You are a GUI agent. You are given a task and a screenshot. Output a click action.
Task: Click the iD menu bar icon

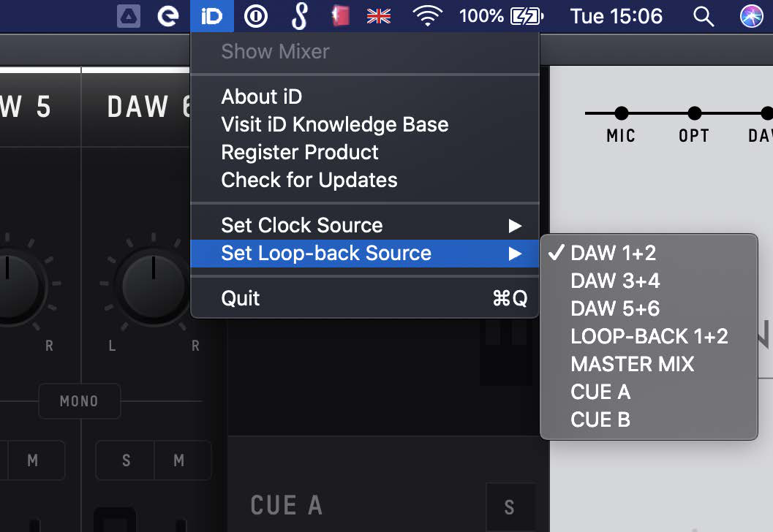[212, 16]
